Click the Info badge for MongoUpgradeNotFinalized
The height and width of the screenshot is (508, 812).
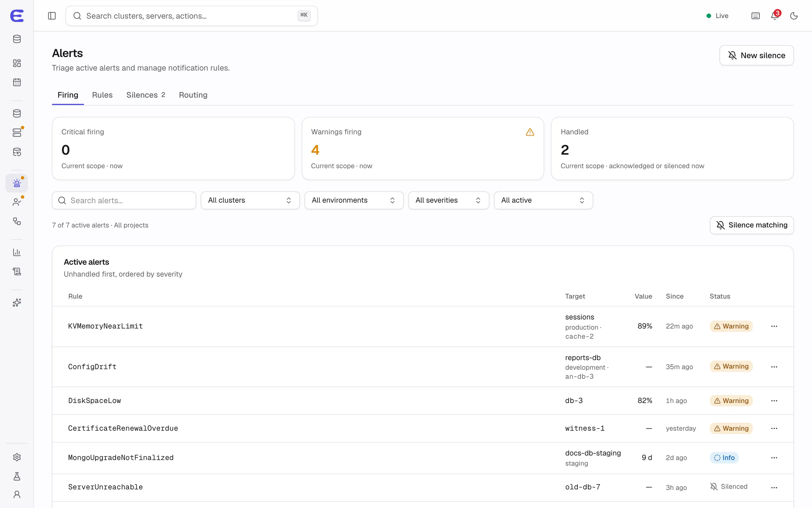point(724,458)
